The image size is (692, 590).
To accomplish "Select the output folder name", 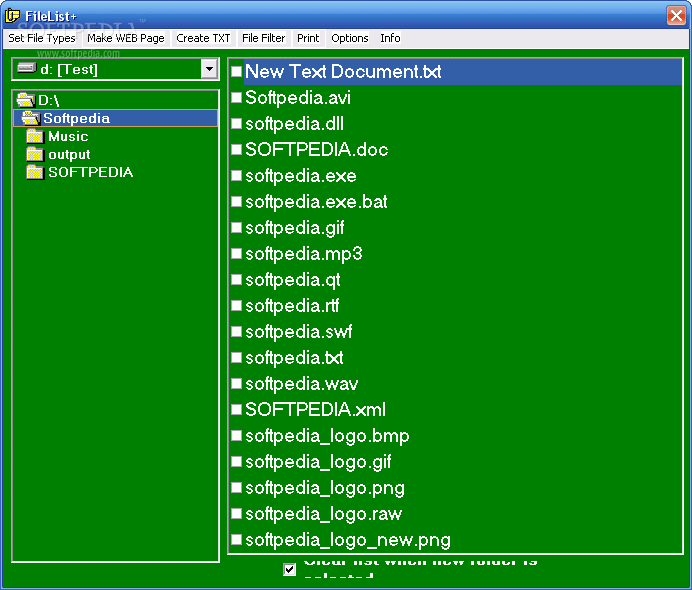I will pos(69,154).
